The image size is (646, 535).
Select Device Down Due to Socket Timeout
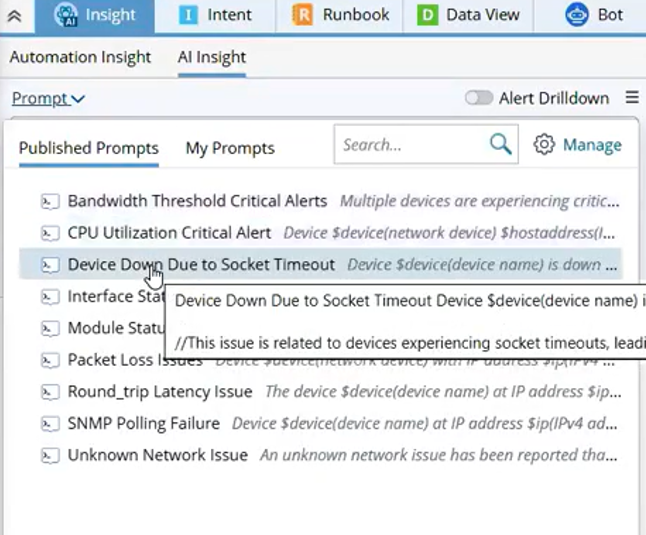200,265
